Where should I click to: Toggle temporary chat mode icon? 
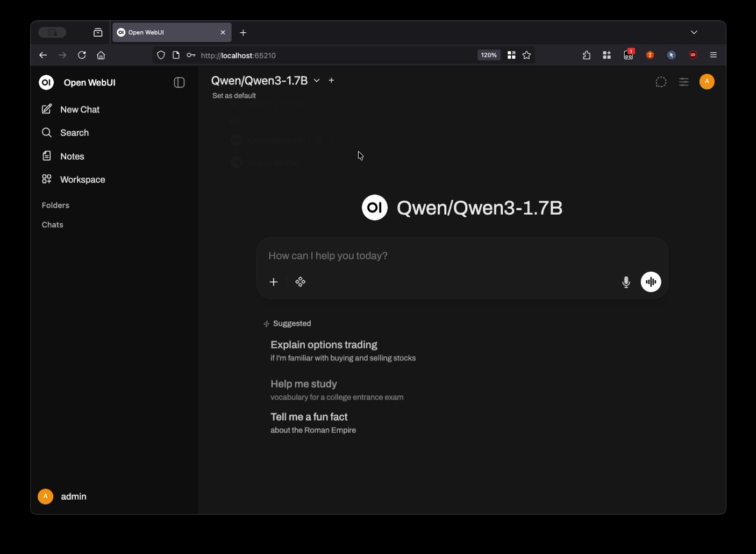point(661,82)
